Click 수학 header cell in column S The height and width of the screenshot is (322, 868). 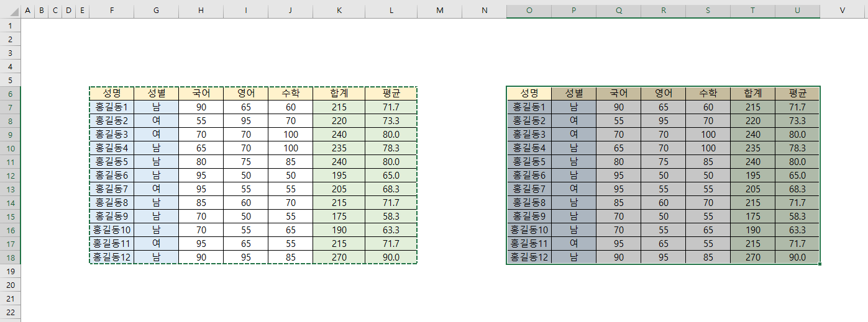[708, 93]
